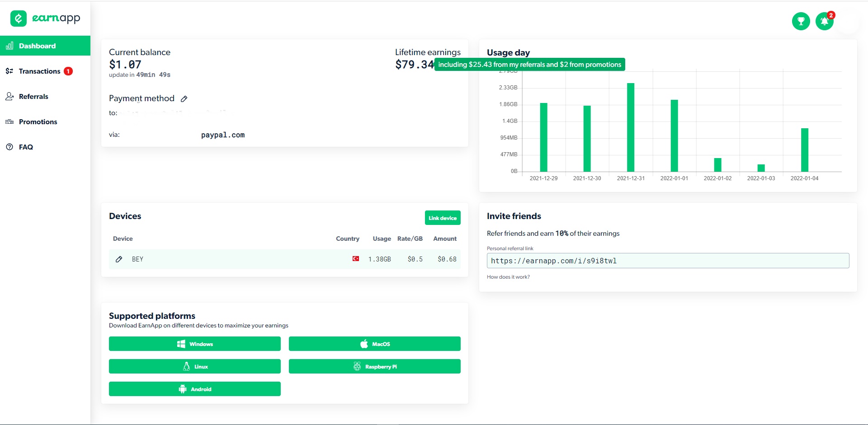
Task: Open Referrals section
Action: tap(33, 97)
